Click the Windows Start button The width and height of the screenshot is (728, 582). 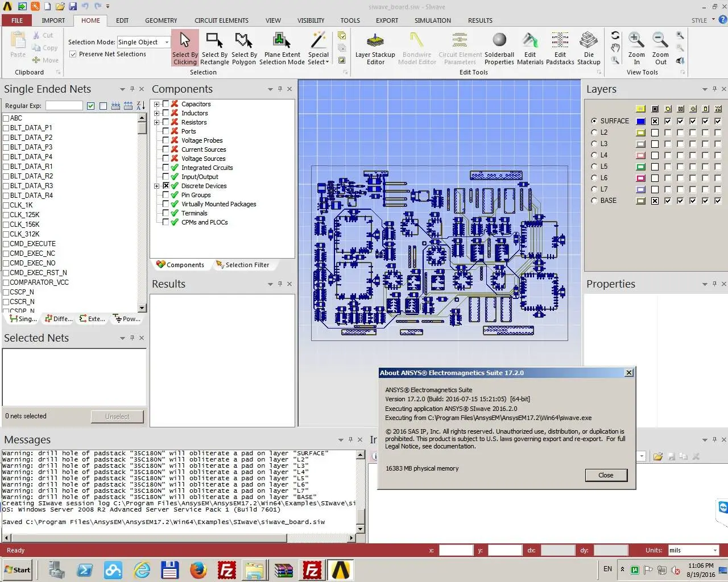click(17, 569)
